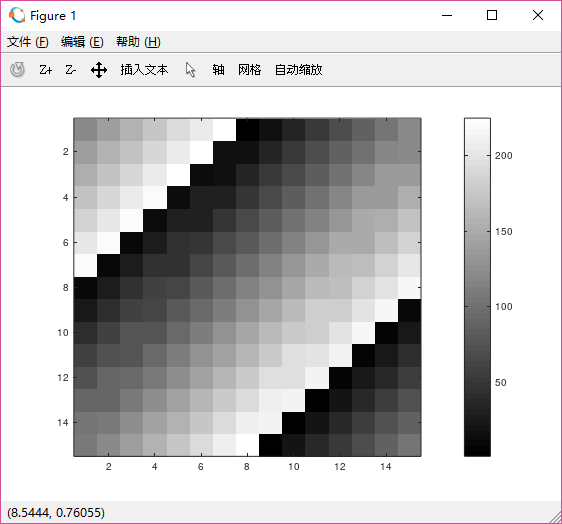Select the pan (four-arrow) tool
Viewport: 562px width, 524px height.
[99, 70]
